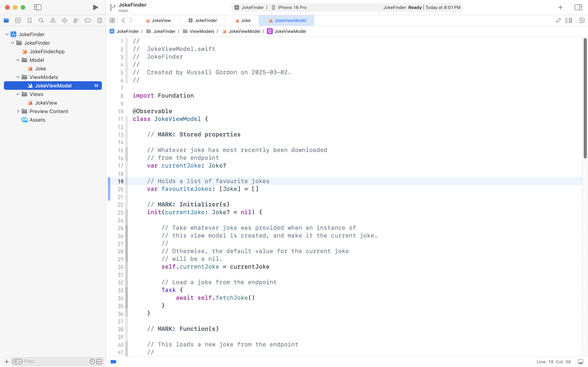
Task: Open the Issue navigator warning icon
Action: [53, 20]
